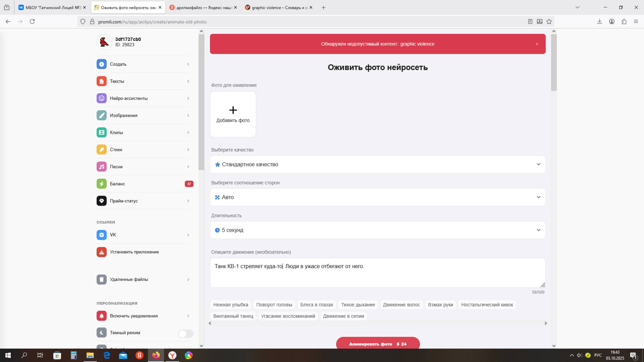The width and height of the screenshot is (644, 362).
Task: Open the Клипы film icon
Action: click(x=101, y=132)
